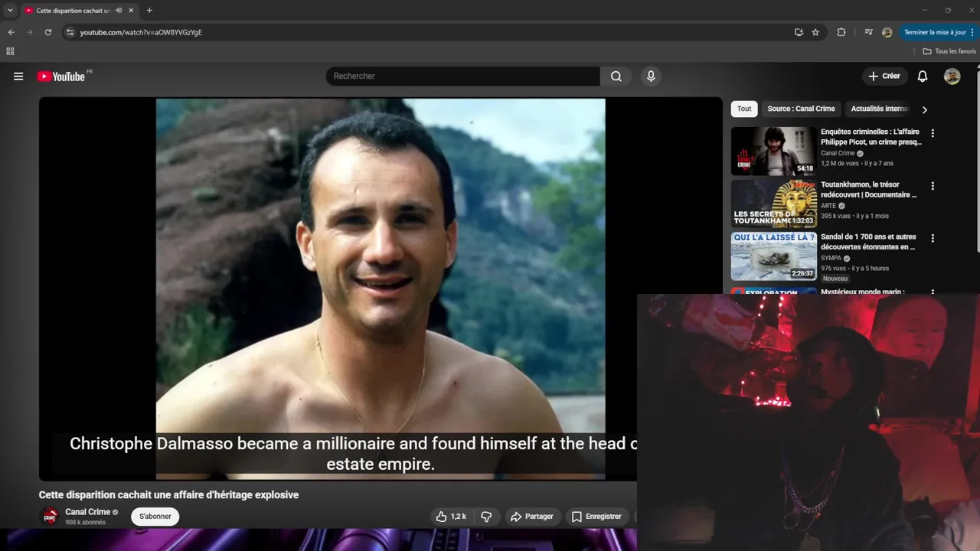Click the youtube.com address bar URL

click(x=141, y=32)
